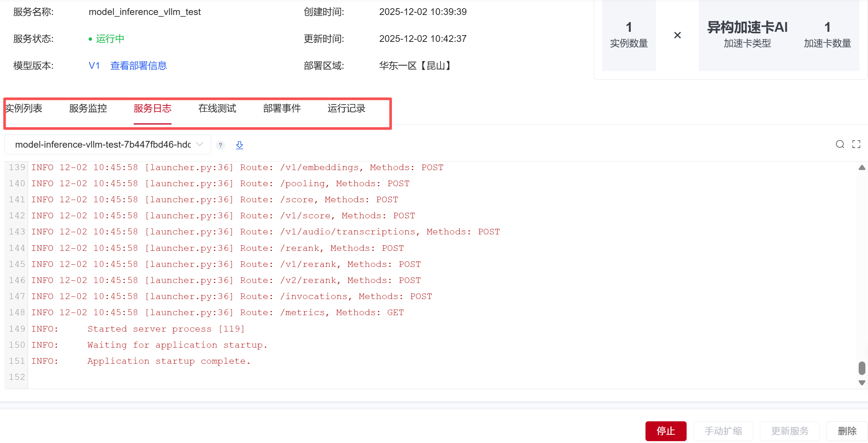Click the 查看部署信息 link
Screen dimensions: 868x443
point(138,66)
